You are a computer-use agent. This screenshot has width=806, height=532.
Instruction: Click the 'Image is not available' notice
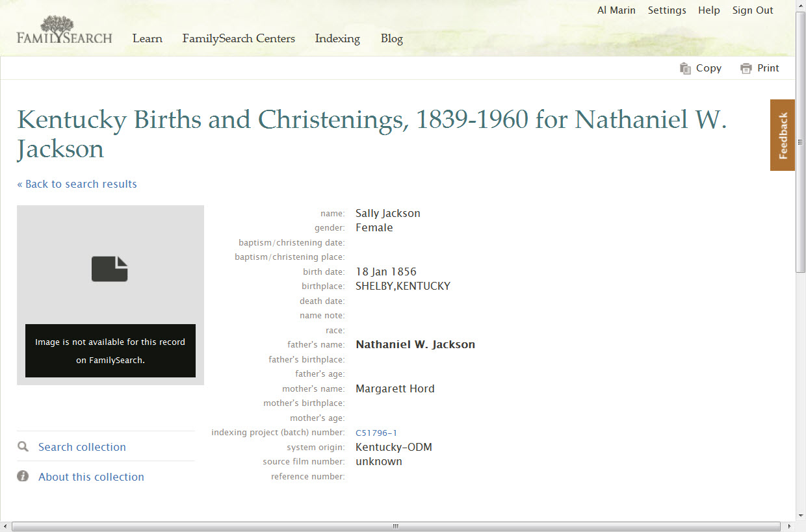[x=110, y=351]
